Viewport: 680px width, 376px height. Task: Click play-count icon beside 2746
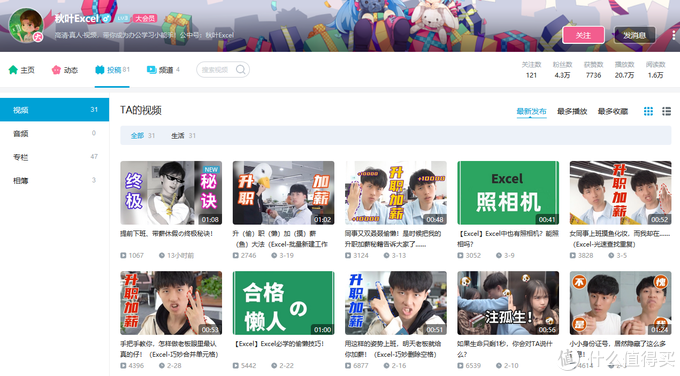click(x=235, y=255)
